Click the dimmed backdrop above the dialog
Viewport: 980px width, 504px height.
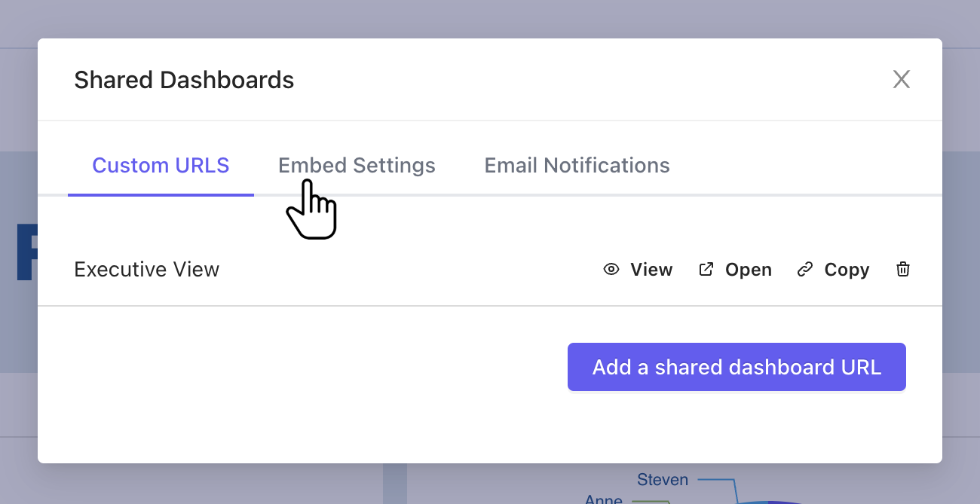490,19
